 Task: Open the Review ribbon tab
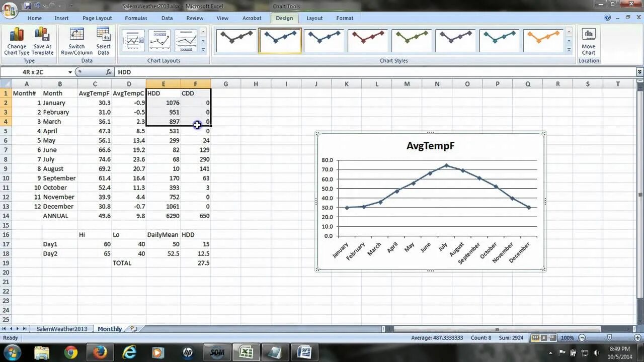click(x=195, y=18)
